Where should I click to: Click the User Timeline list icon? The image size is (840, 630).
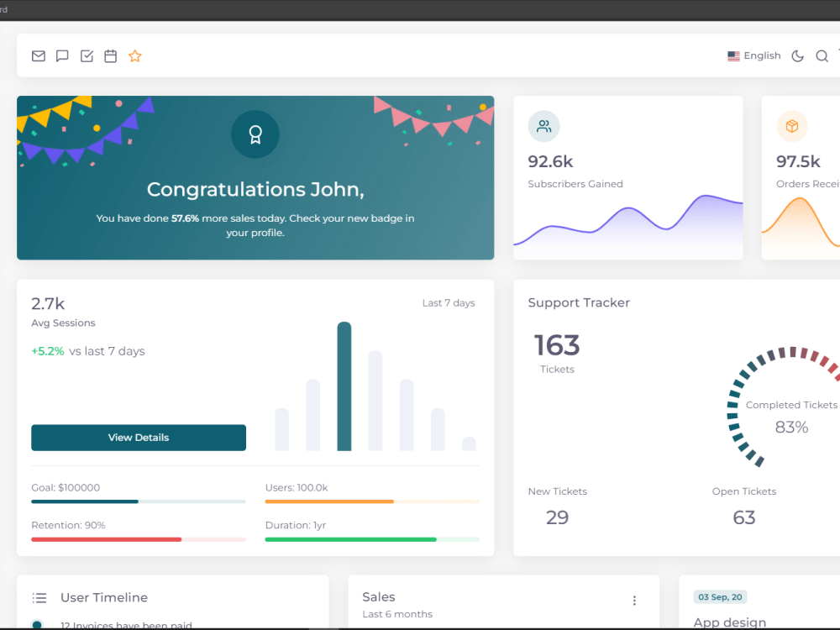pos(39,597)
